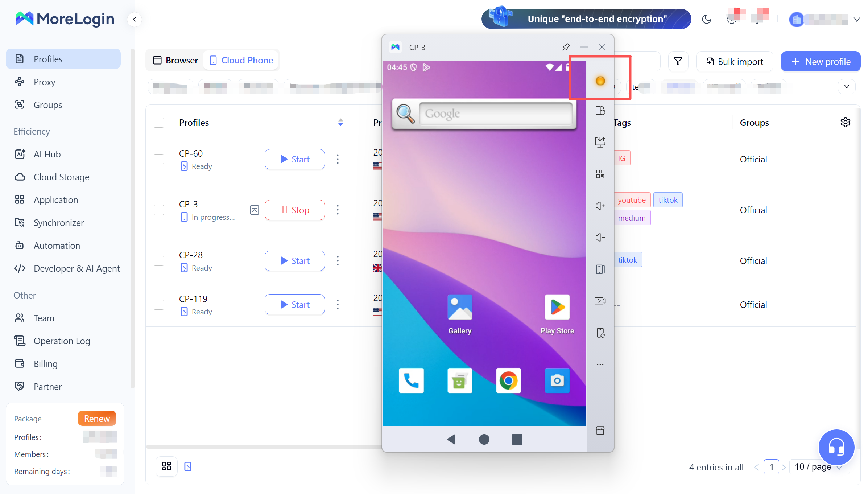
Task: Tap Android back navigation button
Action: pos(451,439)
